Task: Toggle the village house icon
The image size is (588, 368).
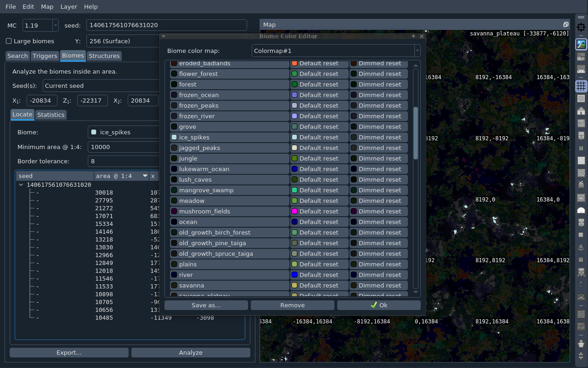Action: (x=581, y=111)
